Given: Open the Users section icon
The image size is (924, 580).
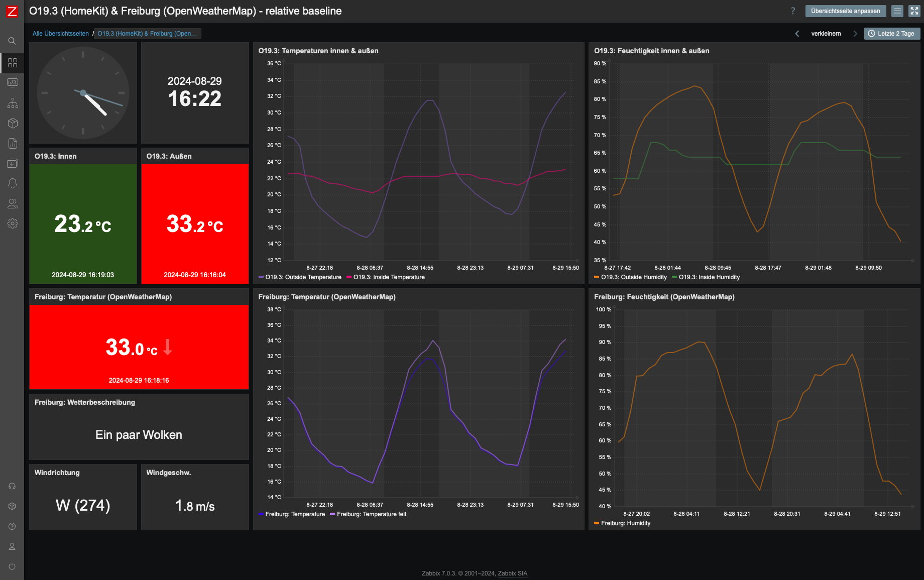Looking at the screenshot, I should tap(13, 203).
